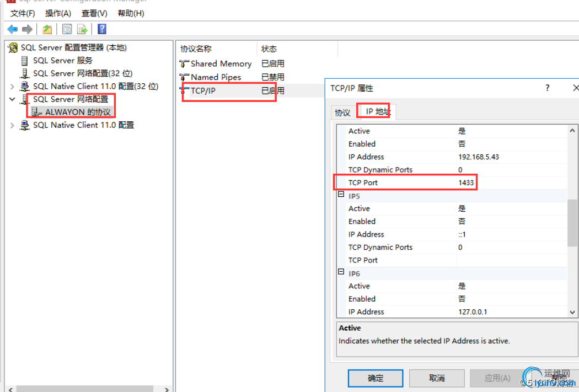Click the tree pane's left scroll arrow
The image size is (579, 392).
point(10,389)
